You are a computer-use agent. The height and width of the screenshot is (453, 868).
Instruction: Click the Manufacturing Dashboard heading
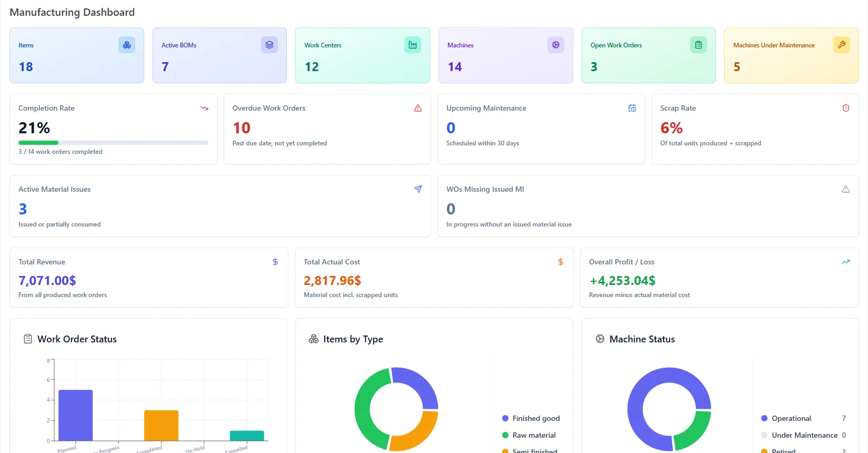click(72, 12)
